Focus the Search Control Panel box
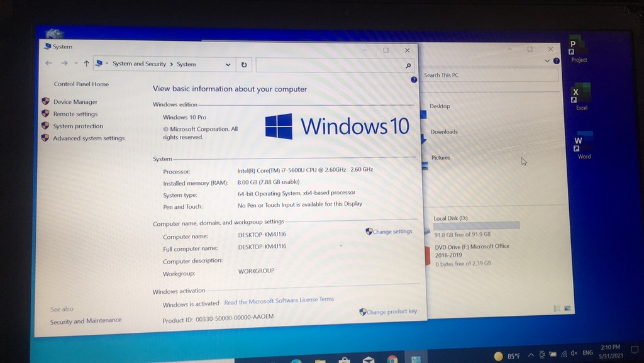 click(x=335, y=65)
